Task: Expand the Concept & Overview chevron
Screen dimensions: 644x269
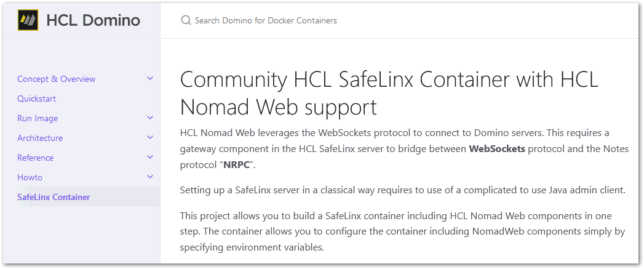Action: coord(150,79)
